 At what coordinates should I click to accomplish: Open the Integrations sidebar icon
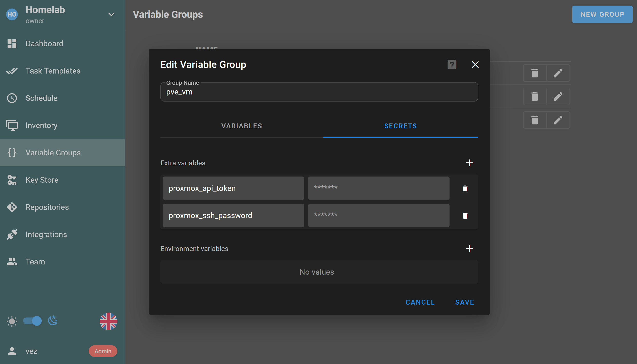pos(12,234)
